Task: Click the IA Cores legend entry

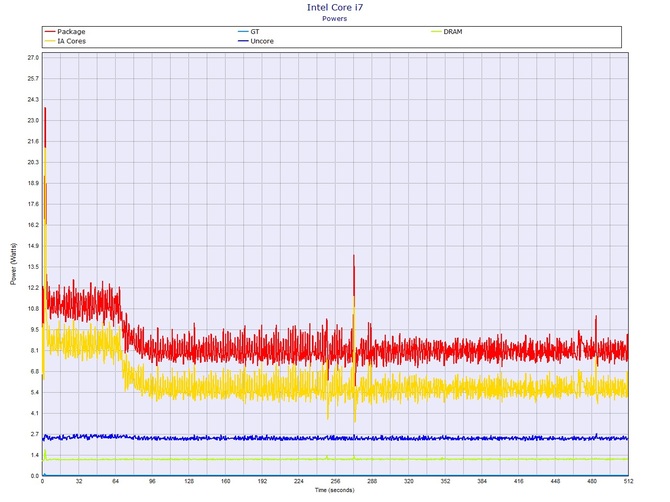Action: pyautogui.click(x=65, y=41)
